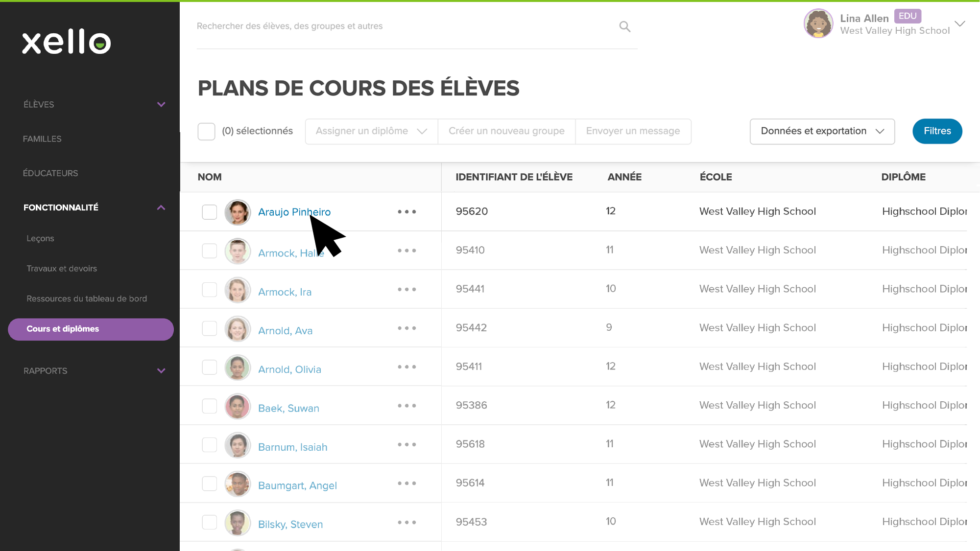Check the box for Bilsky, Steven
The height and width of the screenshot is (551, 980).
coord(210,522)
